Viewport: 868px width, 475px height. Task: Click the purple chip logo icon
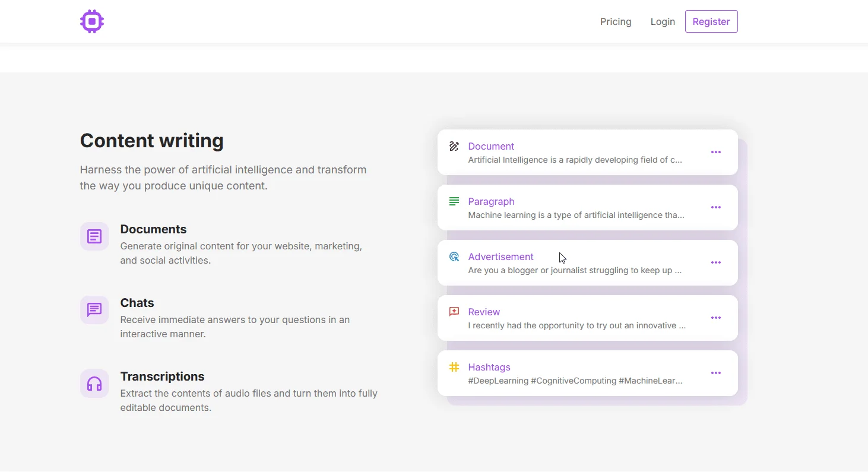92,21
